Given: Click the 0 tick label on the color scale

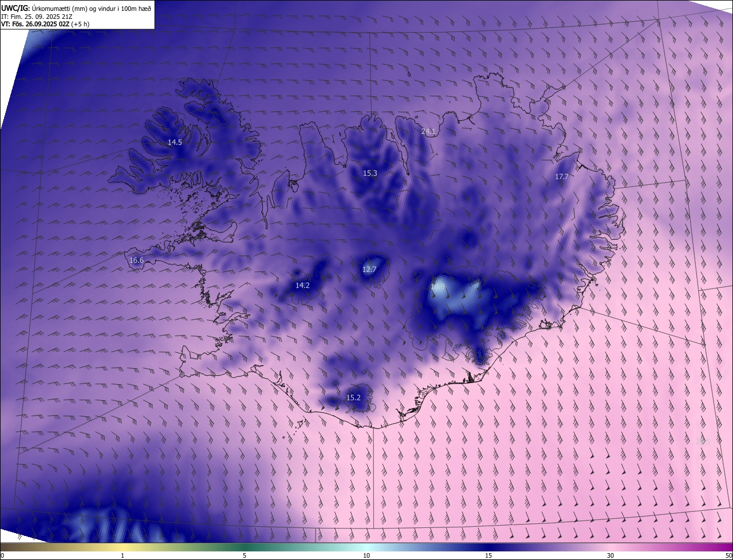Looking at the screenshot, I should (2, 555).
